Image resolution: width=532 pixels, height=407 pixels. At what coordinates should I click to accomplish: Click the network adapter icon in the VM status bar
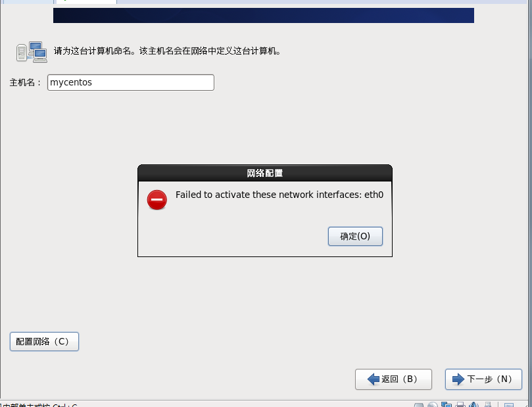[x=446, y=404]
